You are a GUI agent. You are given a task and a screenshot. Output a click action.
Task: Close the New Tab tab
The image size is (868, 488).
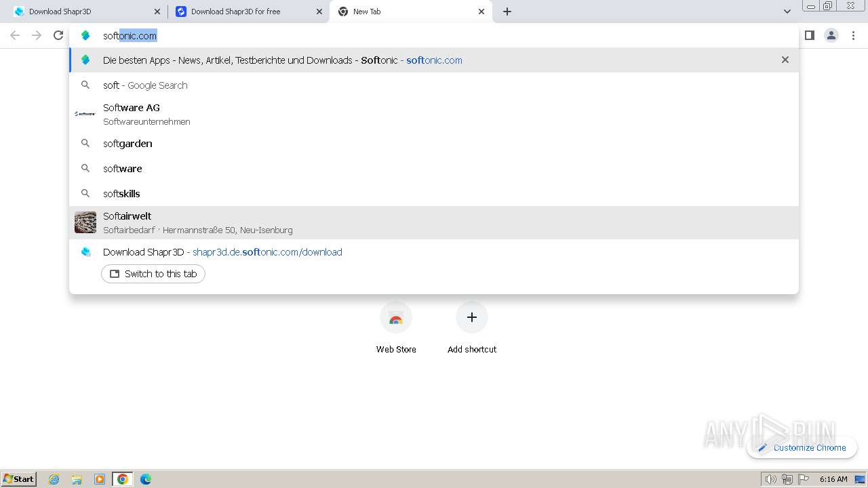[x=481, y=12]
